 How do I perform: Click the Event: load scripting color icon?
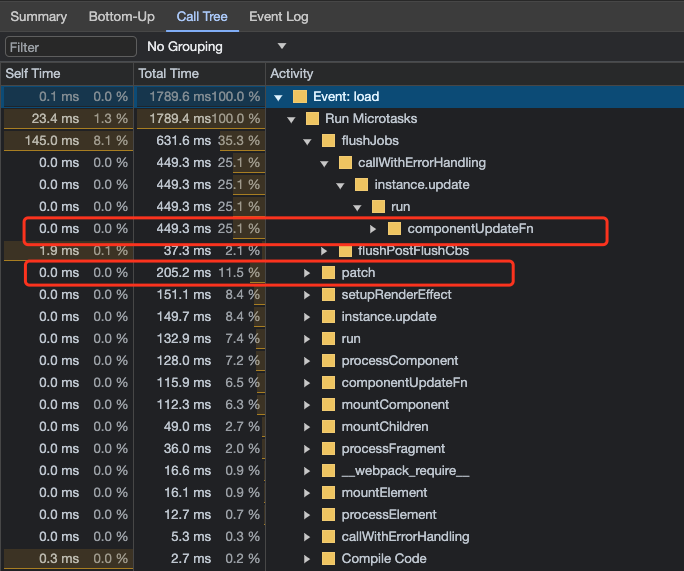point(300,96)
